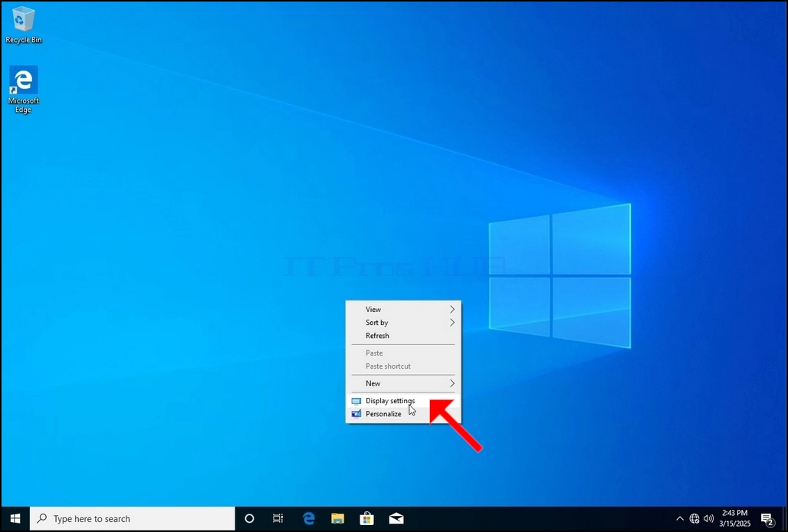
Task: Click the network globe tray icon
Action: click(x=694, y=518)
